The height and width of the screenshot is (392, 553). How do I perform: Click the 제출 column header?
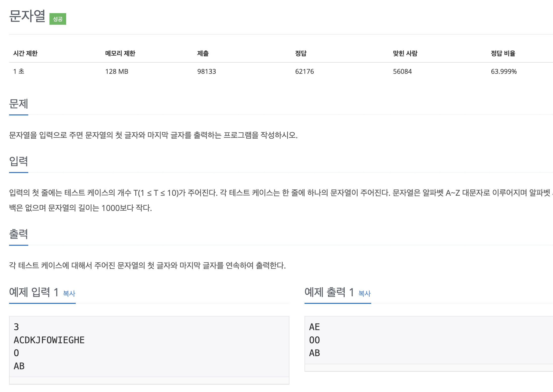coord(203,53)
